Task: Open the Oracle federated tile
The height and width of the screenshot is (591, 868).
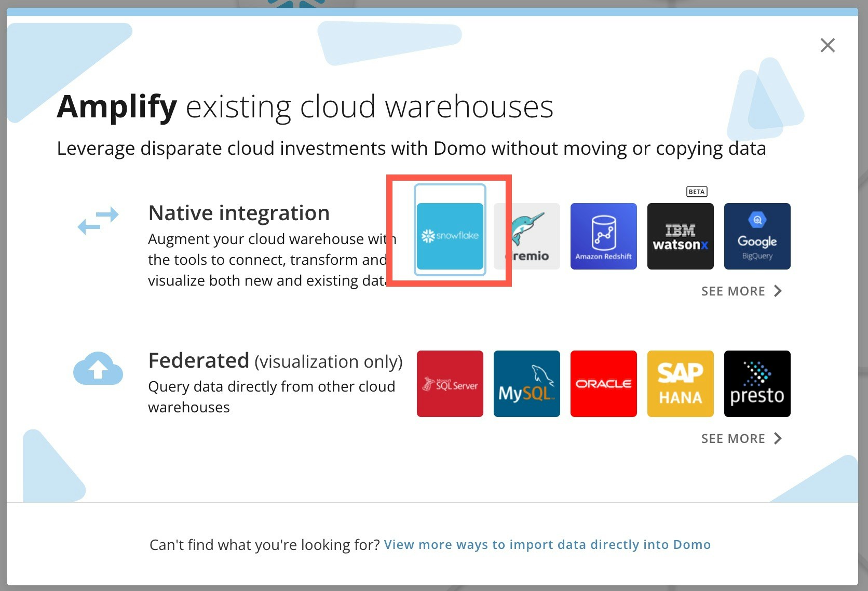Action: [604, 384]
